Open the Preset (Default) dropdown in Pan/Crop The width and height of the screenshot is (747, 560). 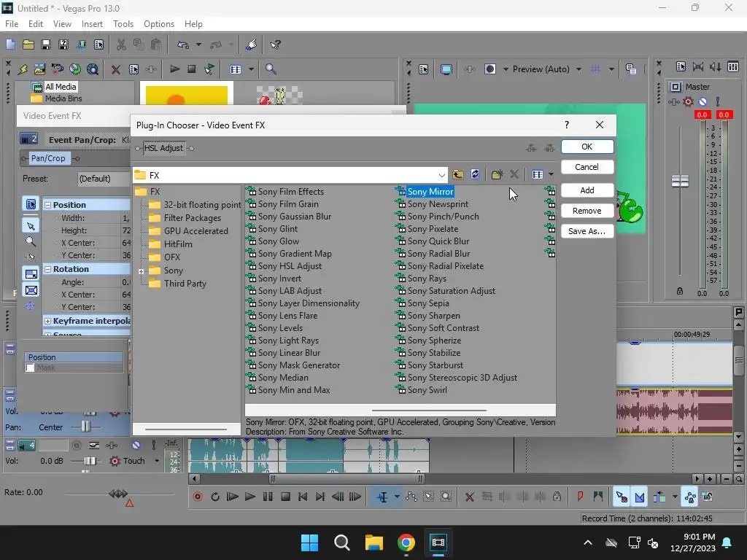[x=103, y=179]
